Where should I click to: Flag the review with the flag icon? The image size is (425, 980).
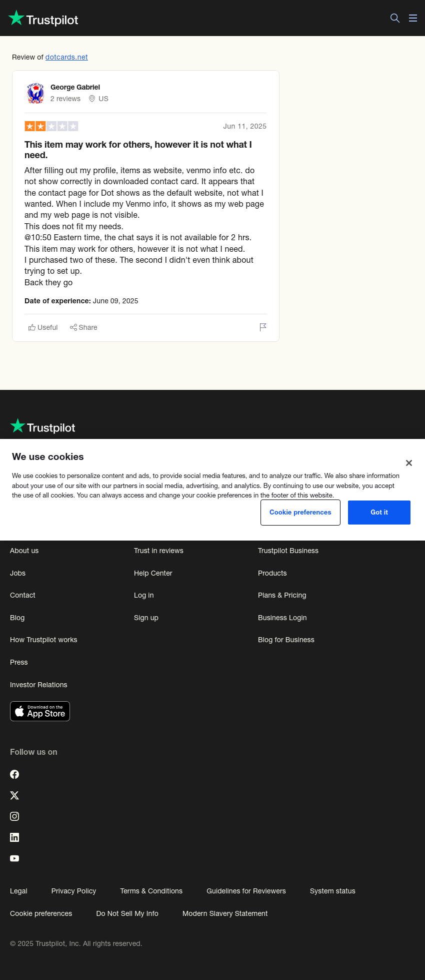[263, 327]
